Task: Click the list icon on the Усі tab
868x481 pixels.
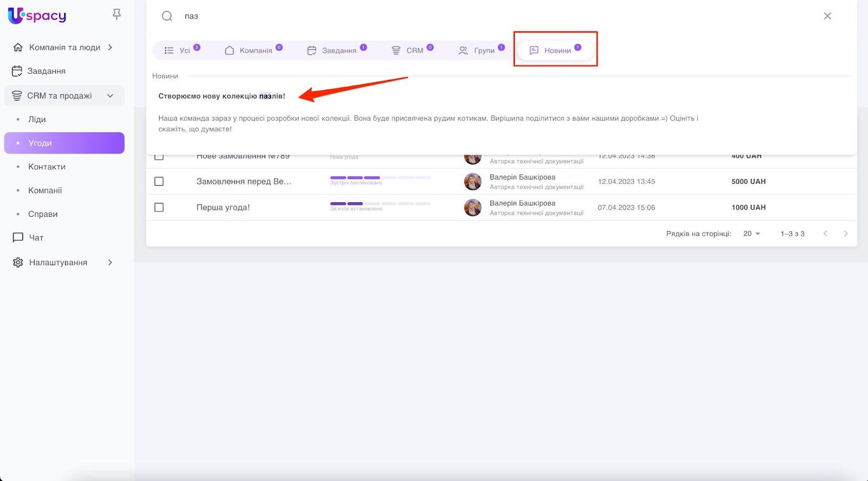Action: [x=169, y=50]
